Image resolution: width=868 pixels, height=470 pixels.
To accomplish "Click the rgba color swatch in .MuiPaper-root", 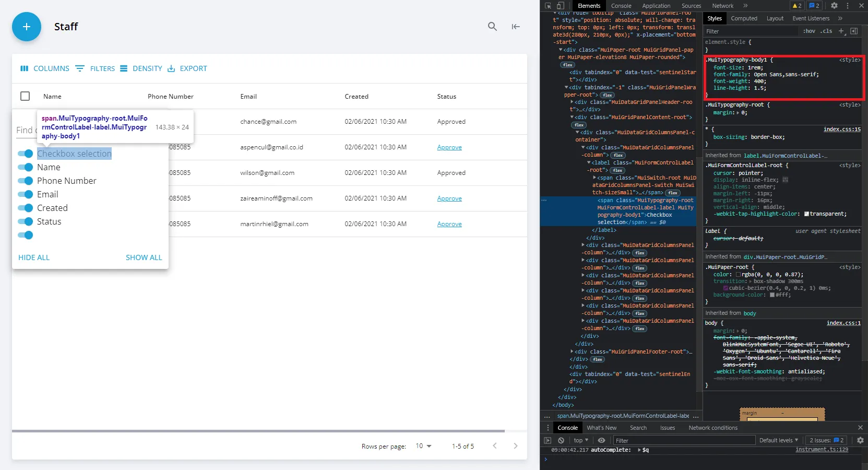I will click(739, 275).
